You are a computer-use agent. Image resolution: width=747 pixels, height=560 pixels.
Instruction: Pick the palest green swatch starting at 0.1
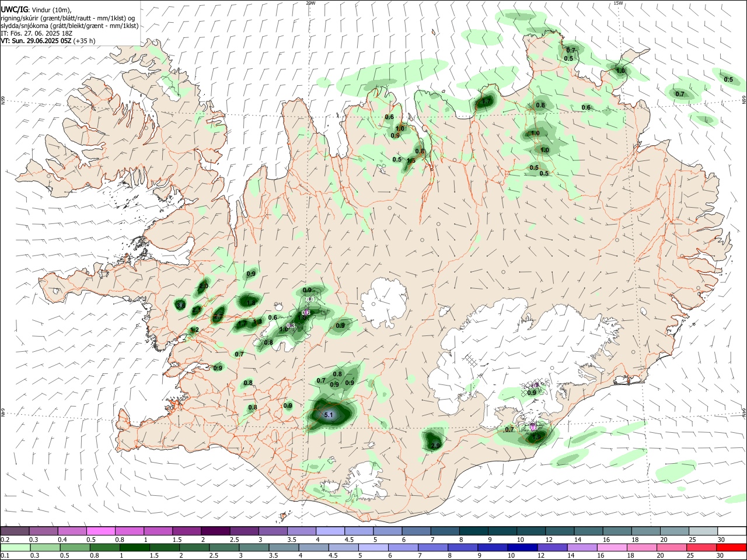pyautogui.click(x=15, y=548)
